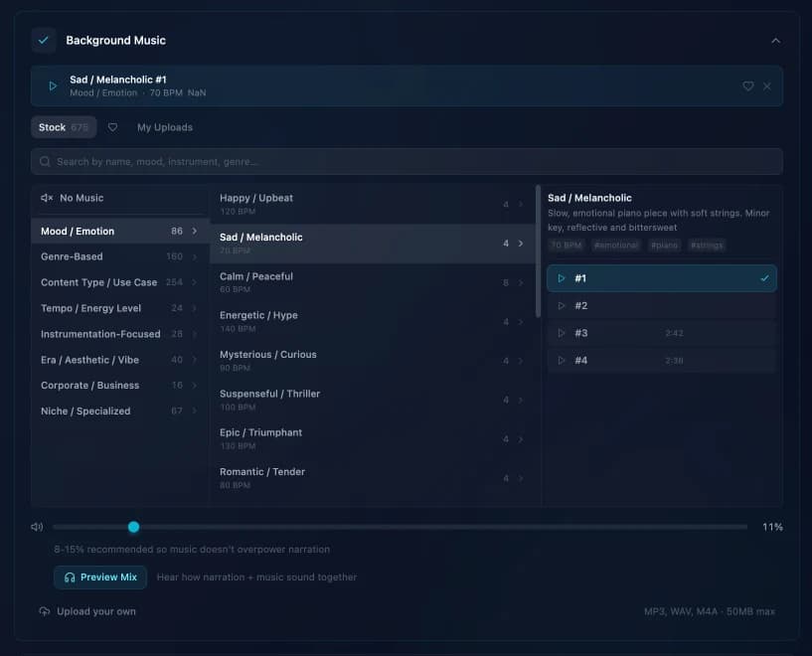Viewport: 812px width, 656px height.
Task: Click the #piano tag
Action: click(x=665, y=246)
